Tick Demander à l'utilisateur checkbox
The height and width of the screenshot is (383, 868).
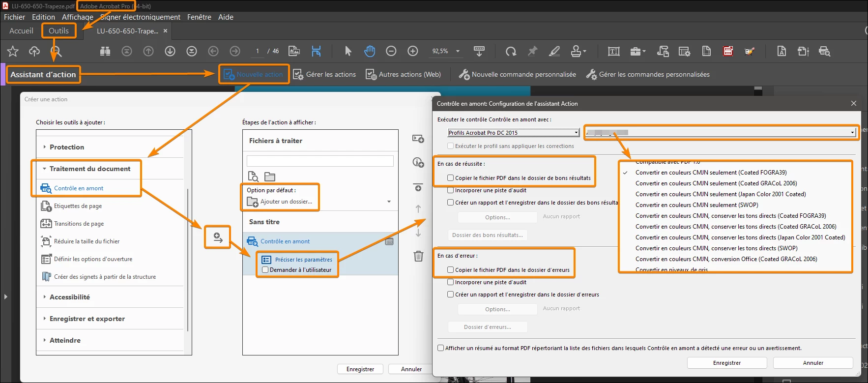pos(265,270)
